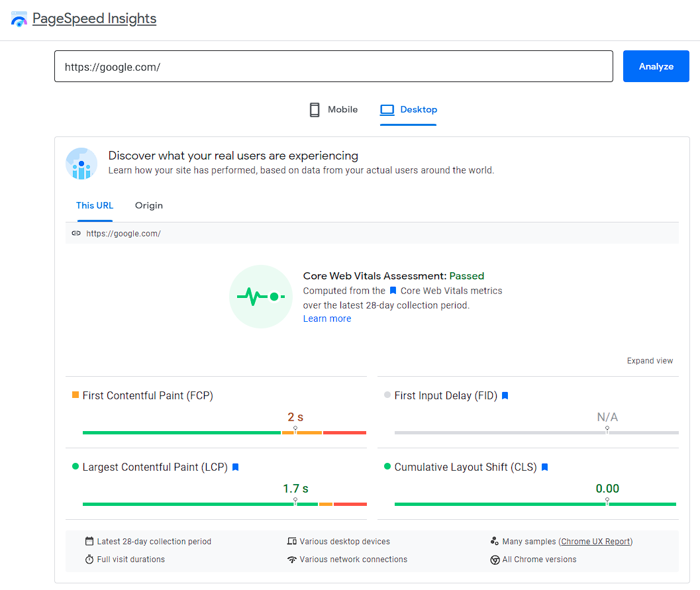Open the Learn more link
This screenshot has width=700, height=590.
[326, 319]
